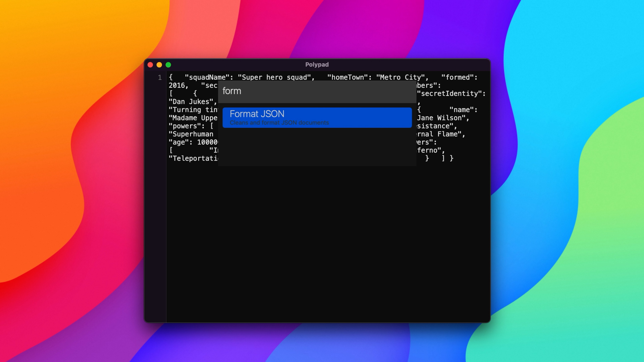Close the Polypad window with red button
This screenshot has height=362, width=644.
click(x=150, y=65)
